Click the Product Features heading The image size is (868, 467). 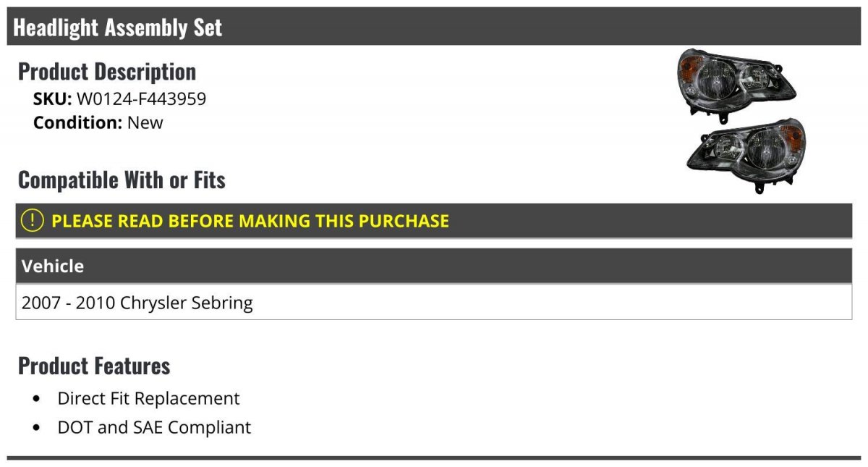(94, 366)
